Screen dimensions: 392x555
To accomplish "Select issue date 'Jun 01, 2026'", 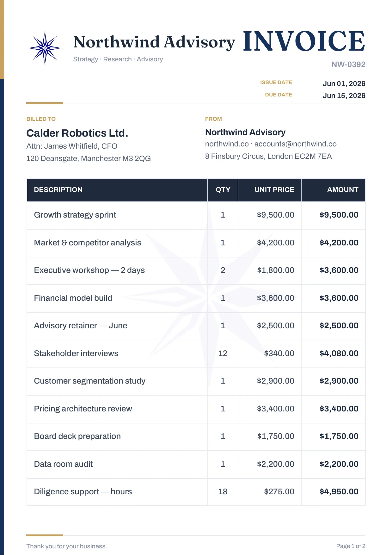I will (x=344, y=83).
